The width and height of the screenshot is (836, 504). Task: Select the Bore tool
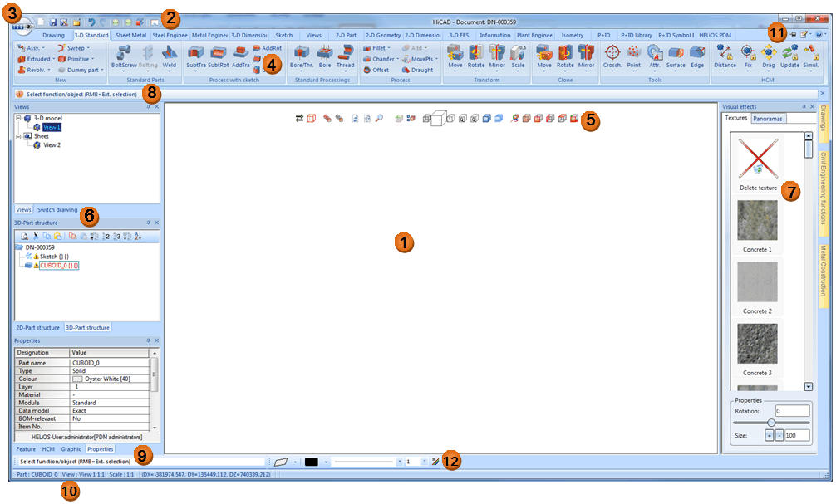(325, 56)
